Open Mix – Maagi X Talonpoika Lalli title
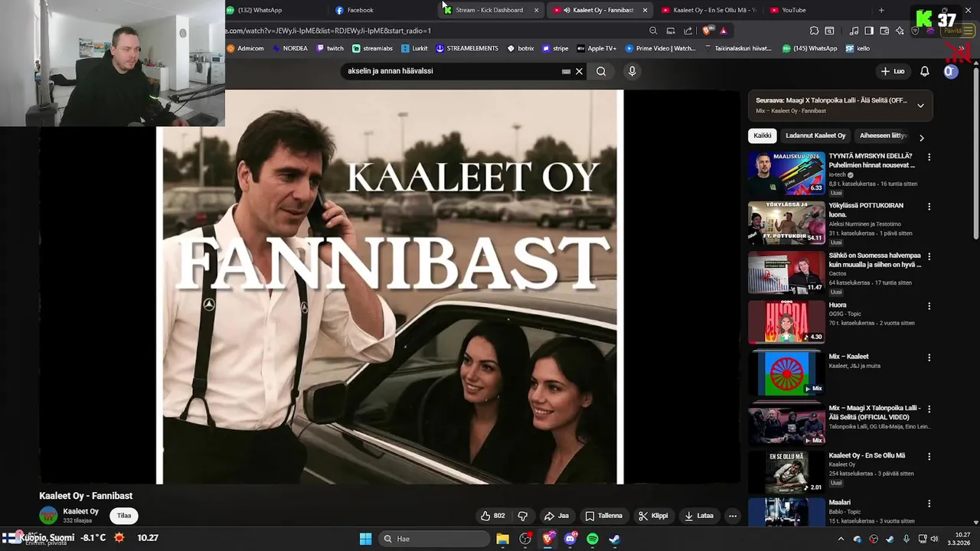This screenshot has width=980, height=551. [875, 412]
